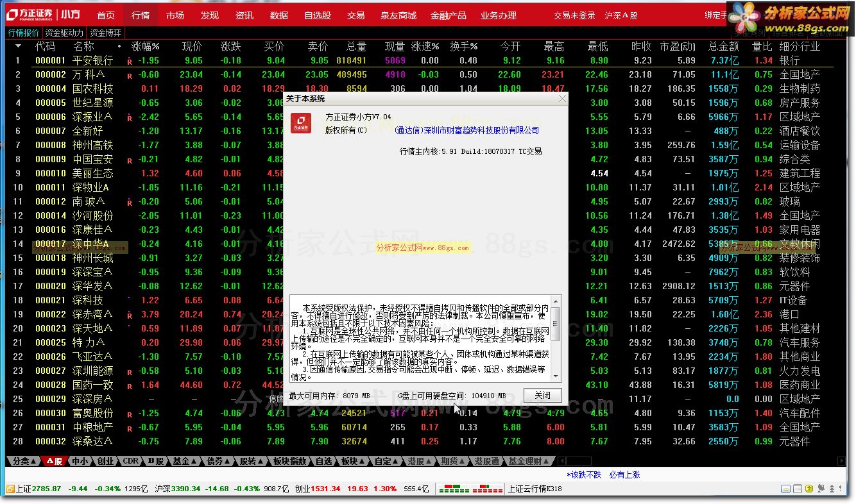Click the satellite dish icon in the status bar
856x504 pixels.
point(822,489)
